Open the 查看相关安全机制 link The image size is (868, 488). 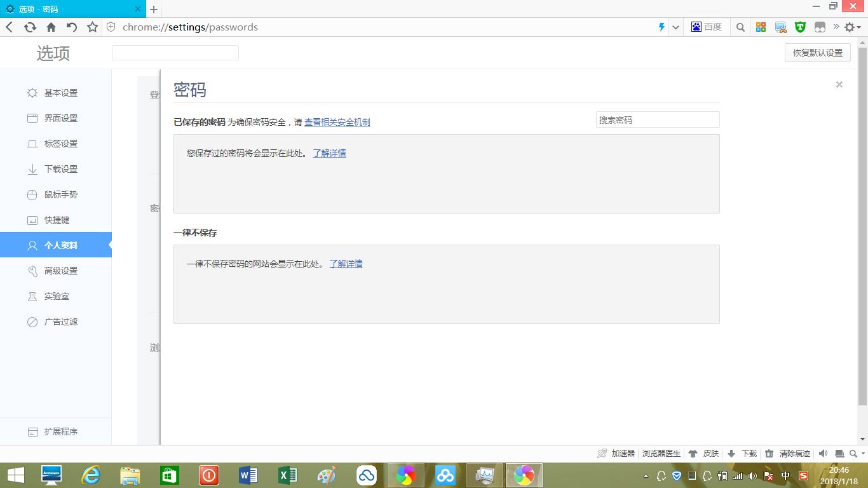click(337, 122)
